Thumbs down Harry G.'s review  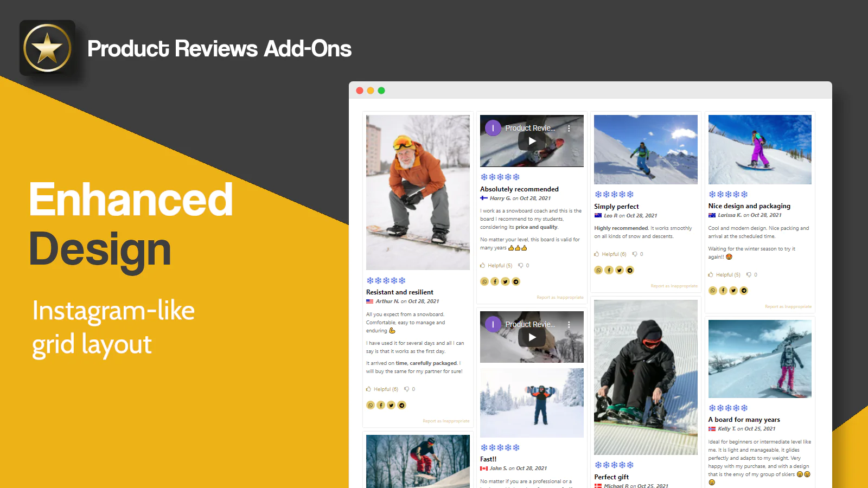pos(521,266)
